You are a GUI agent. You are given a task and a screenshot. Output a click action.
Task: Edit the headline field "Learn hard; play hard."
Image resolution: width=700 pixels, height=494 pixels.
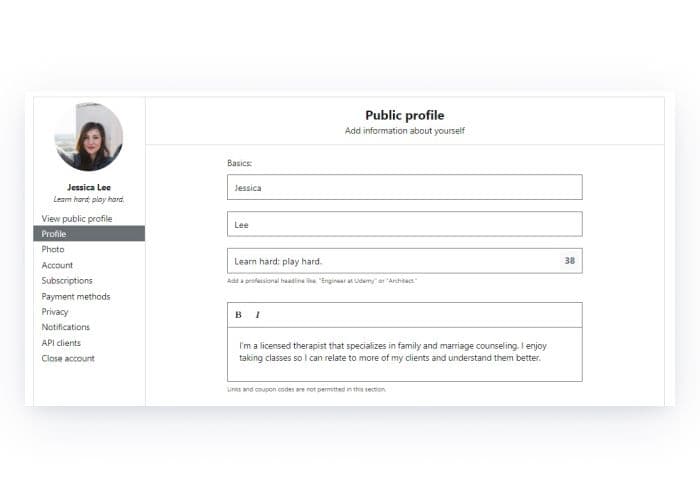pos(390,261)
